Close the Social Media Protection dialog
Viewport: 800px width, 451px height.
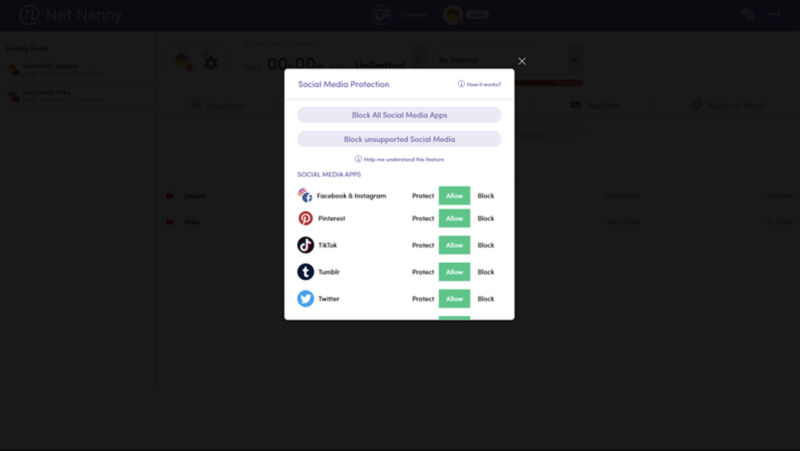click(x=521, y=61)
